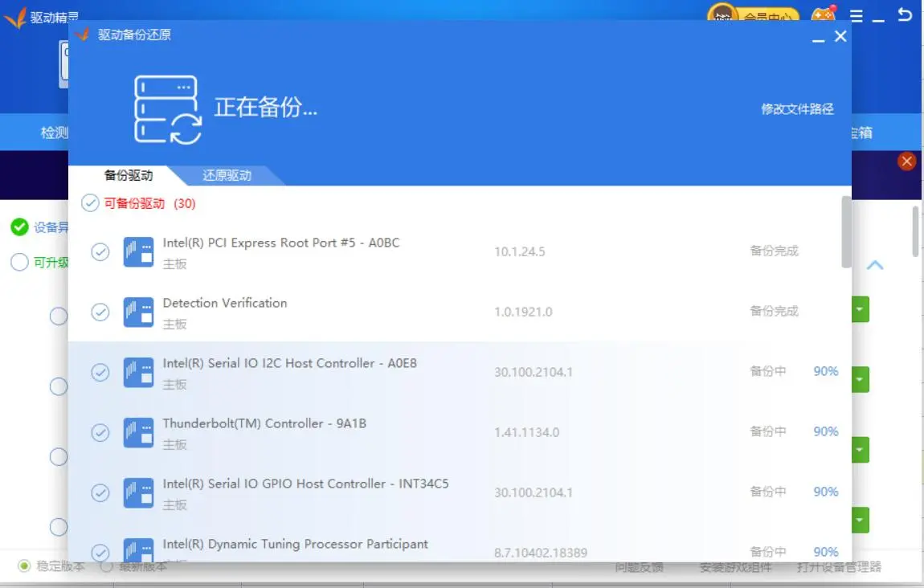Click motherboard icon for Serial IO GPIO Host Controller
The height and width of the screenshot is (588, 924).
[138, 492]
